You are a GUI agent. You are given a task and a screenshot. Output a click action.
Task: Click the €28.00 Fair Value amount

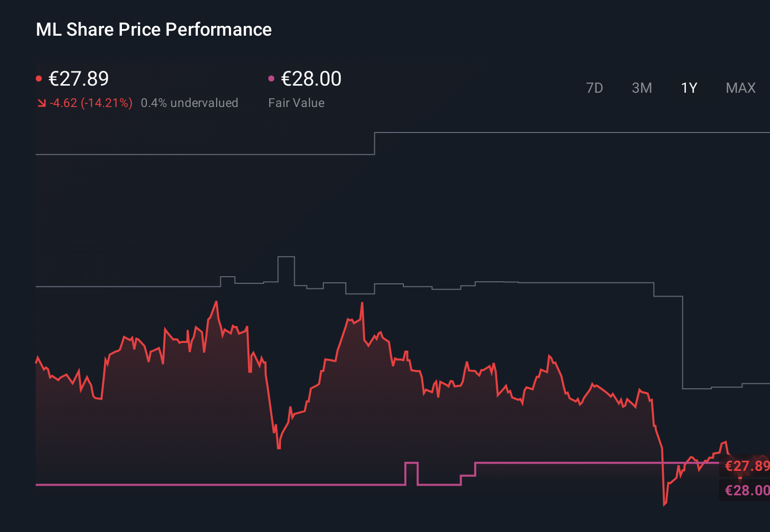[x=311, y=78]
